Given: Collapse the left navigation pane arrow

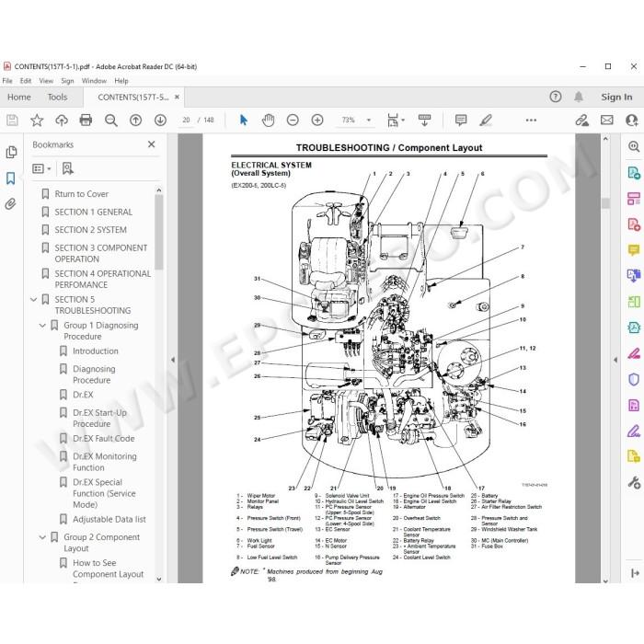Looking at the screenshot, I should 173,360.
